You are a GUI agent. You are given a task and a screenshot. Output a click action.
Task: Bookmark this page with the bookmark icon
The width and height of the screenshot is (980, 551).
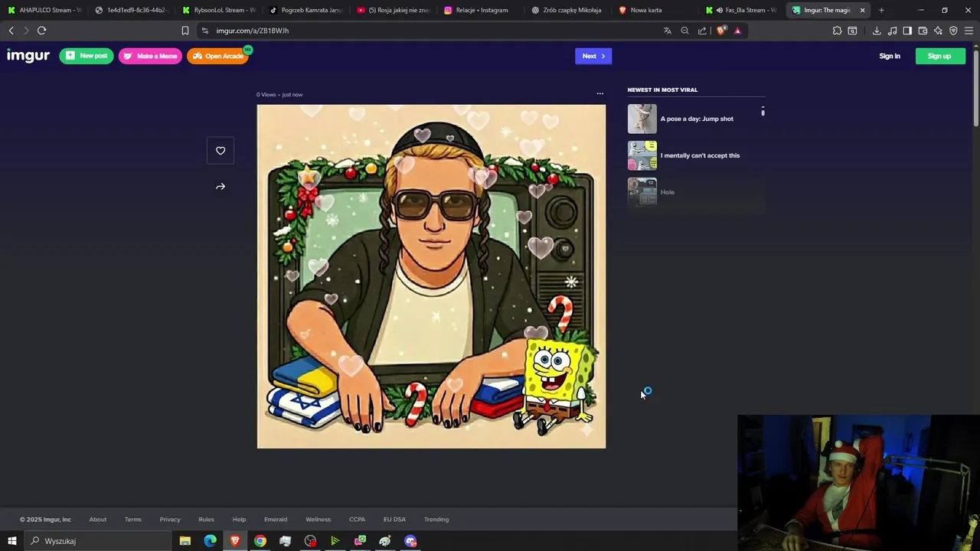[185, 31]
